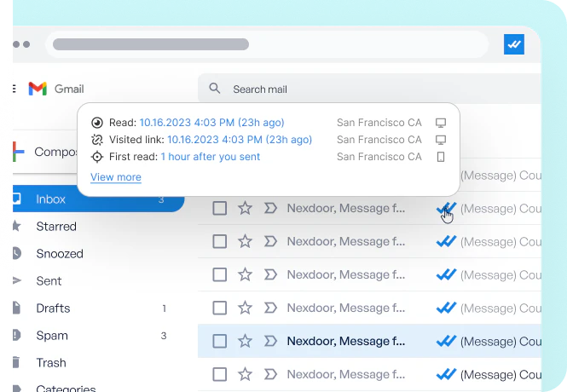Click the double-check under the hand cursor
The image size is (567, 392).
pos(446,209)
